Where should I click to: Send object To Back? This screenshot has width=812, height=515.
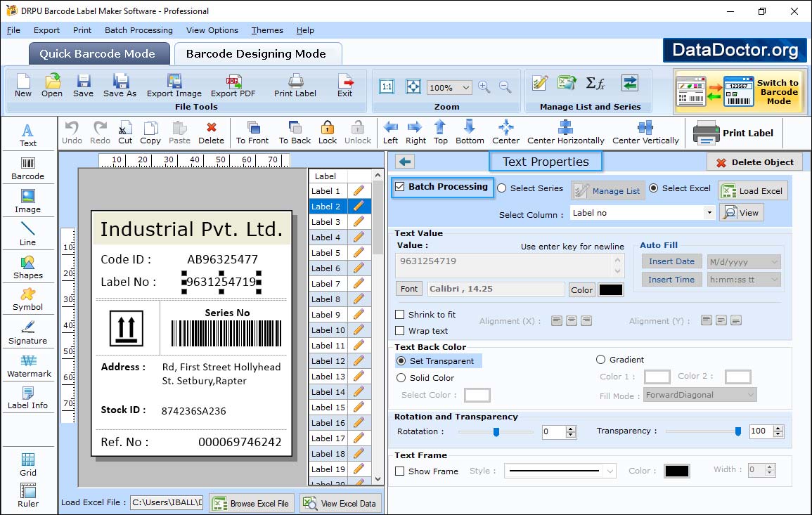295,133
